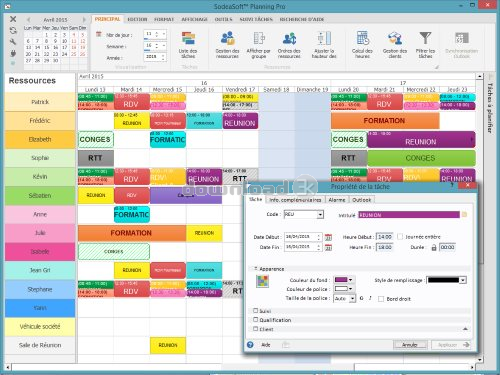This screenshot has width=500, height=375.
Task: Open Calcul des heures tool
Action: coord(362,38)
